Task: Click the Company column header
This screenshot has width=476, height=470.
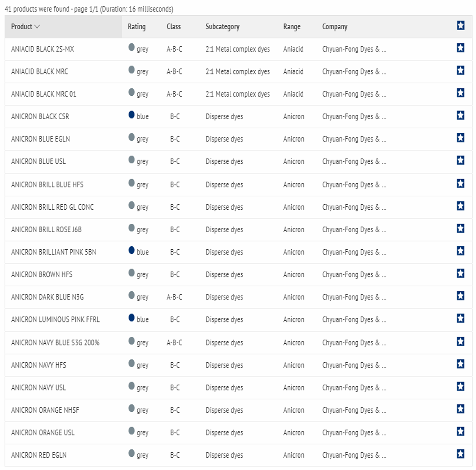Action: 335,27
